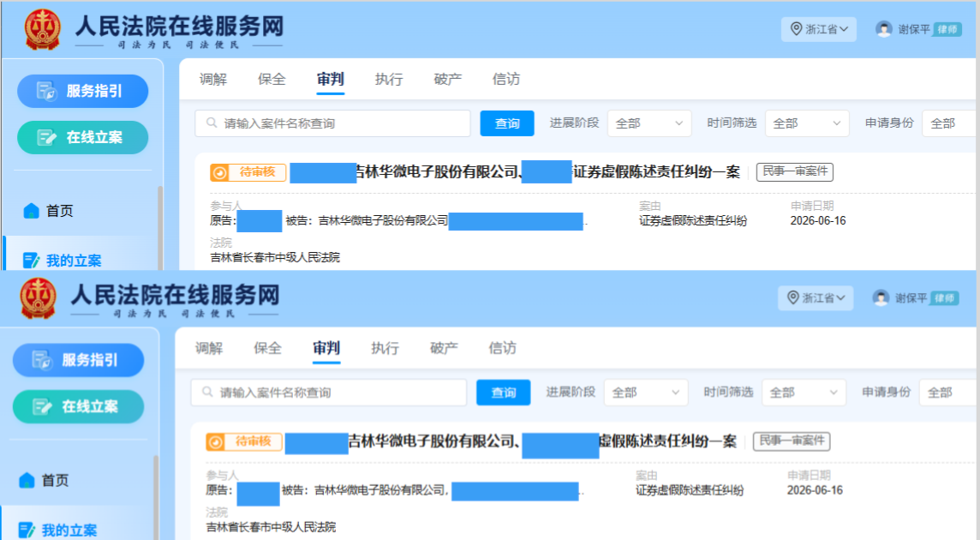Open the 破产 tab in the lower screenshot

444,348
